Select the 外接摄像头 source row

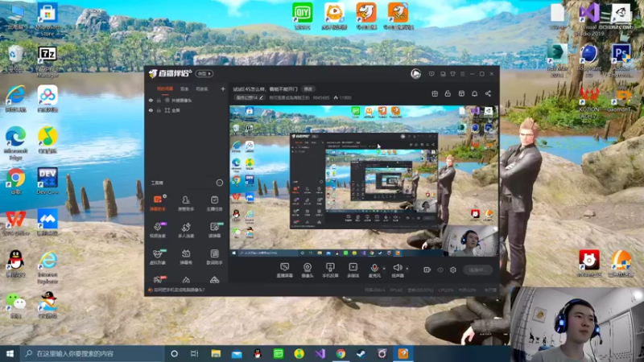click(187, 100)
